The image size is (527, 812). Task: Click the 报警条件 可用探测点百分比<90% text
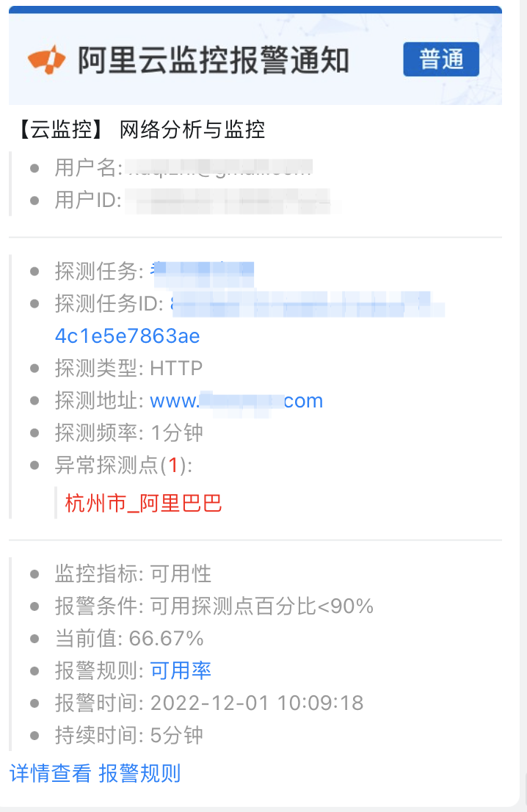click(214, 606)
